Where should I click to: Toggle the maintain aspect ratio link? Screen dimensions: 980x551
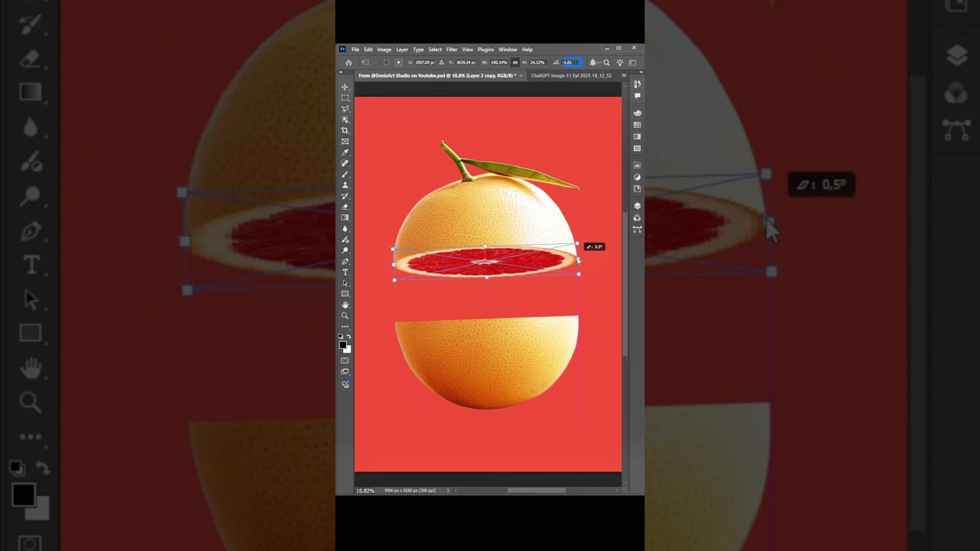(515, 63)
